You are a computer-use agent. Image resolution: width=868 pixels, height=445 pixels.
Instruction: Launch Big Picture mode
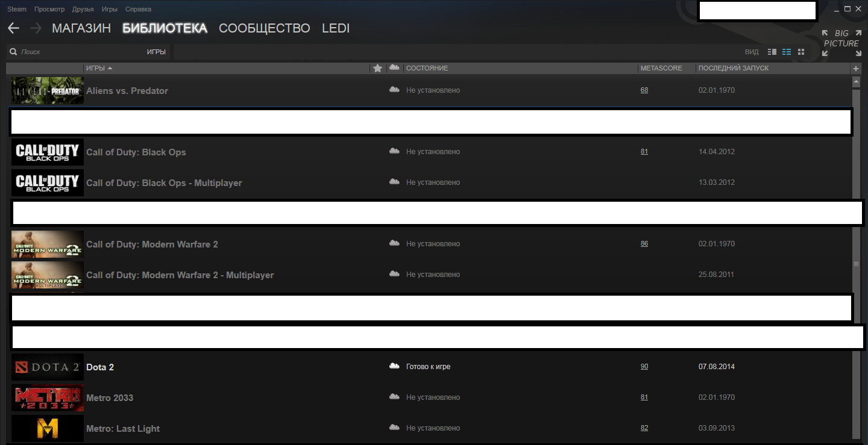point(841,42)
